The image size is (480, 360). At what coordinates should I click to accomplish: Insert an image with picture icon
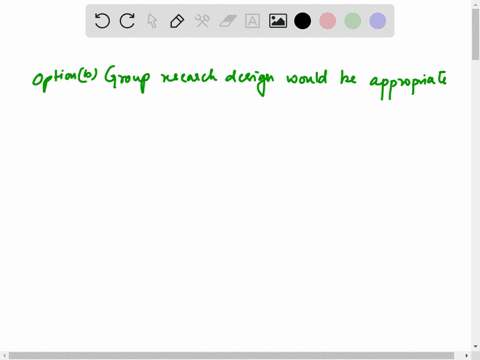pyautogui.click(x=278, y=21)
